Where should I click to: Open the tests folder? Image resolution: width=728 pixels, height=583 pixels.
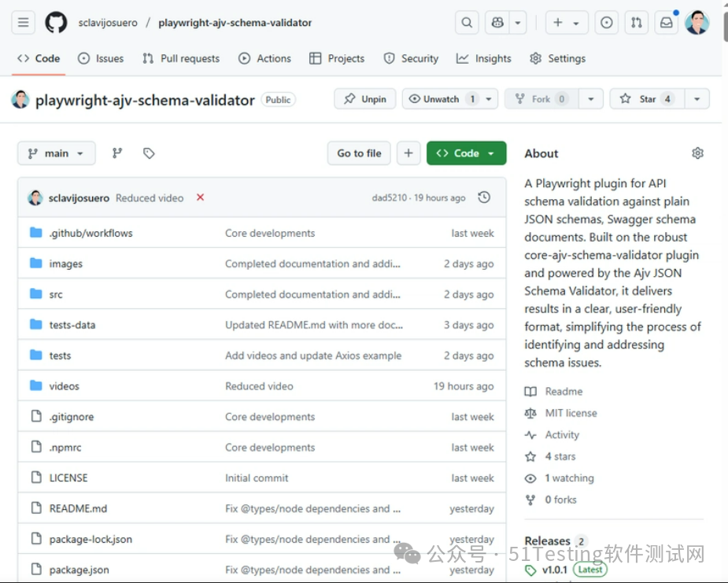(60, 356)
